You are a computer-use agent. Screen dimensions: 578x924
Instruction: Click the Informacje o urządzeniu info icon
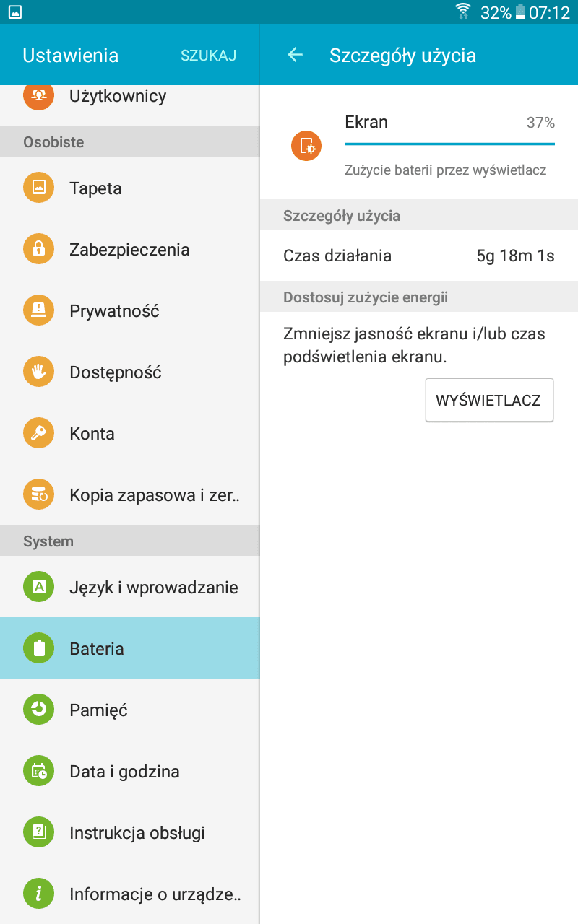(x=39, y=894)
